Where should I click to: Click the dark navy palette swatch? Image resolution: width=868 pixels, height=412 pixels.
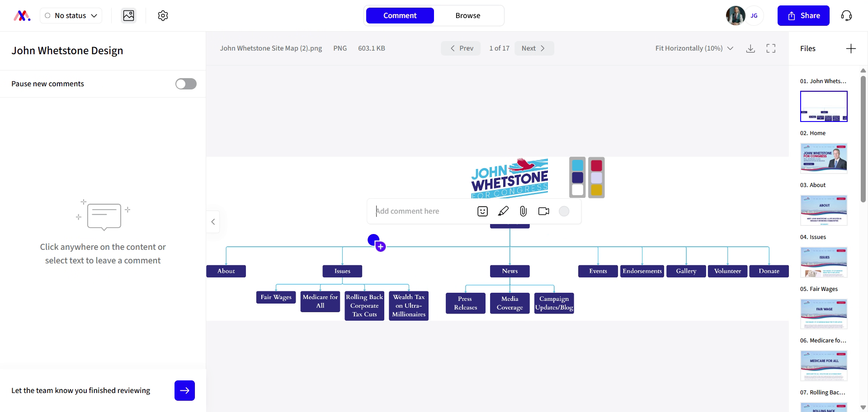[577, 178]
